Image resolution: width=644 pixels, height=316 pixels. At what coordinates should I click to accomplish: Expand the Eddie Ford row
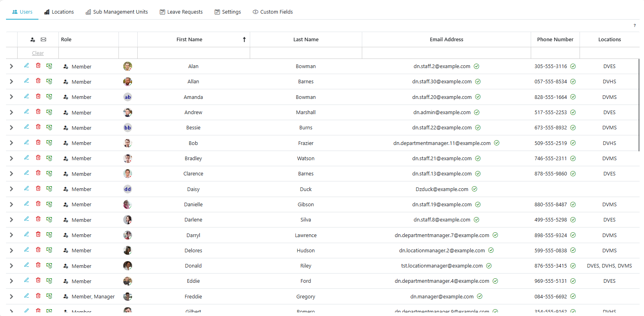coord(11,281)
